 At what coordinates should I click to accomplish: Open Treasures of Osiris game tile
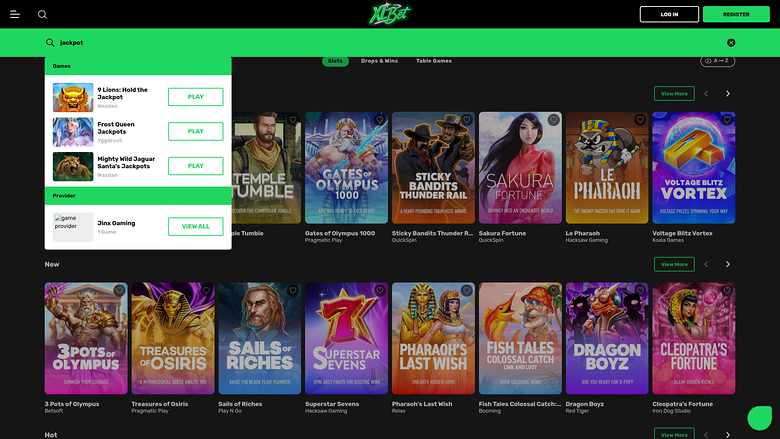tap(173, 338)
